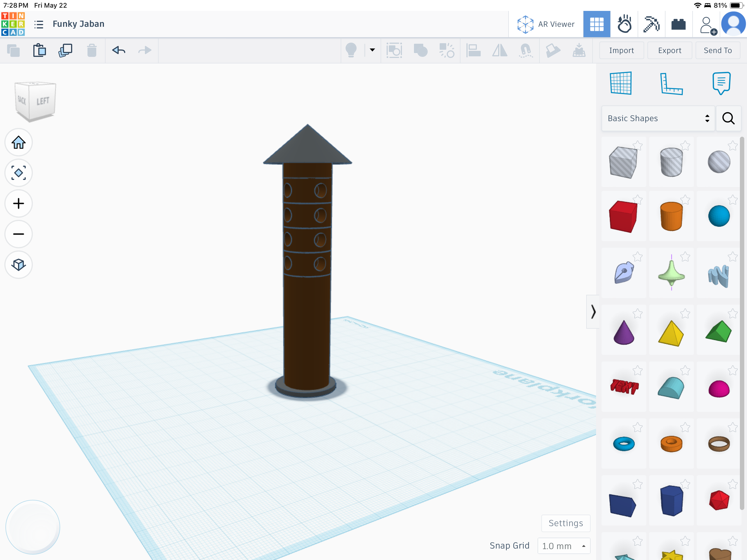Select the red Text shape
The width and height of the screenshot is (747, 560).
click(624, 387)
